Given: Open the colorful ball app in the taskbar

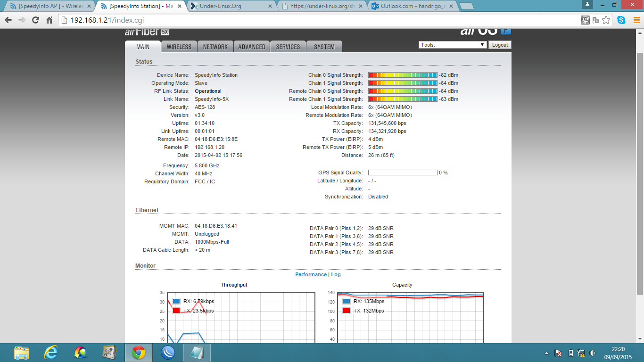Looking at the screenshot, I should pyautogui.click(x=80, y=353).
